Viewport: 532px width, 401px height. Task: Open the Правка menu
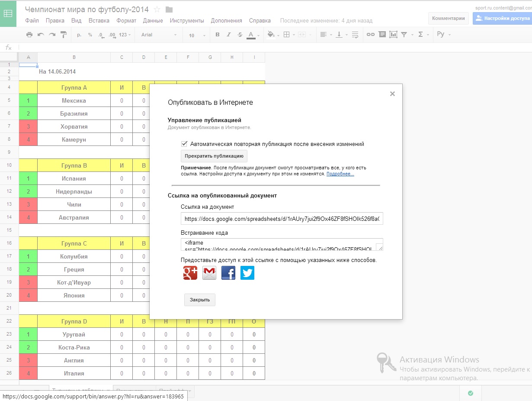coord(55,20)
